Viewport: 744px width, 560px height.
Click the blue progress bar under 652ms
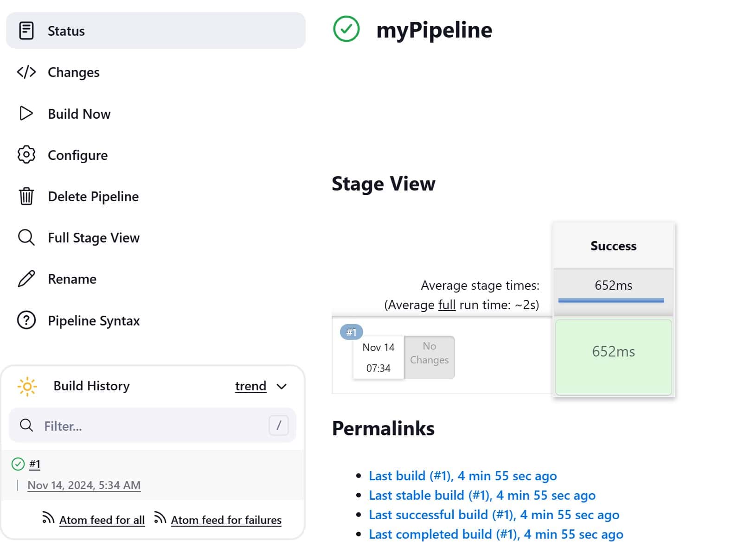(x=612, y=300)
